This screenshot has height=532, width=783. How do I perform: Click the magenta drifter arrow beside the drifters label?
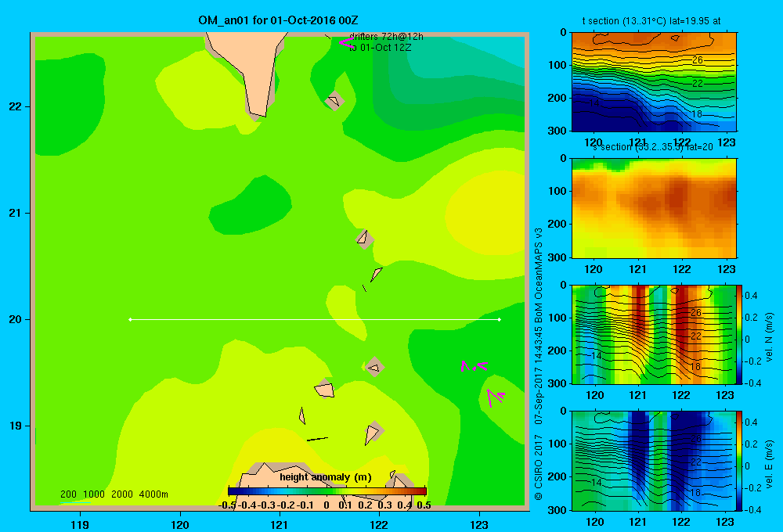pyautogui.click(x=346, y=43)
